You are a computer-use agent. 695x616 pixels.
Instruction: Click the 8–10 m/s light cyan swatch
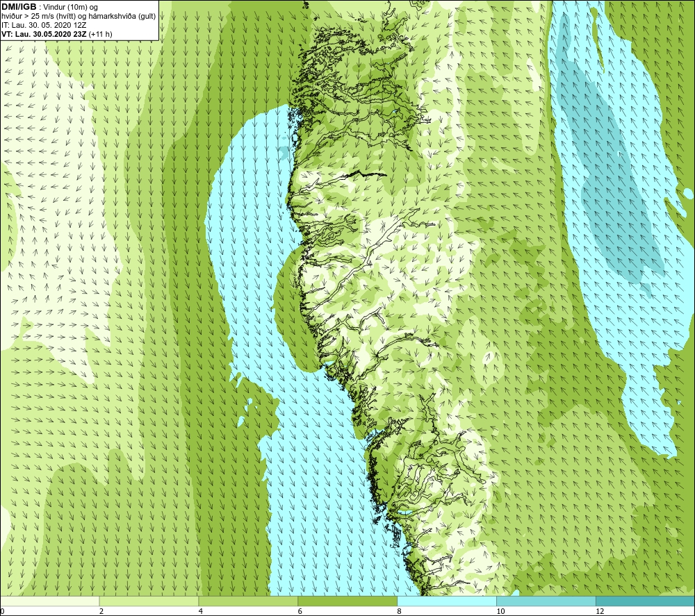(447, 601)
